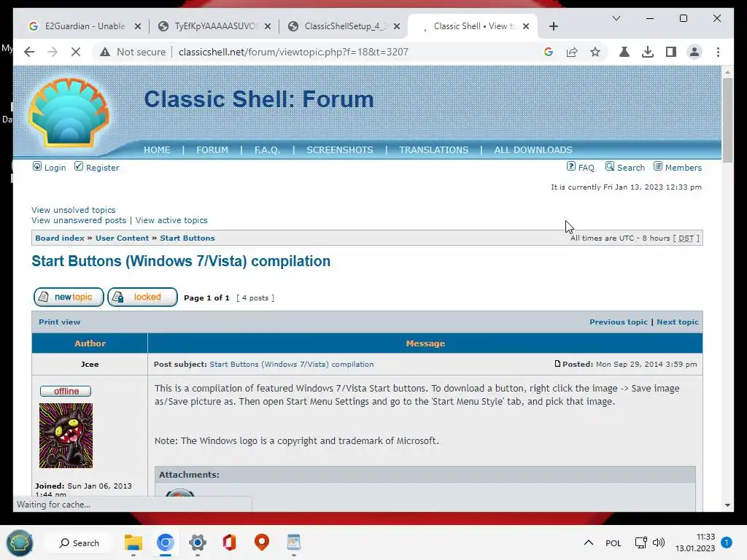Click the locked topic button

tap(142, 297)
